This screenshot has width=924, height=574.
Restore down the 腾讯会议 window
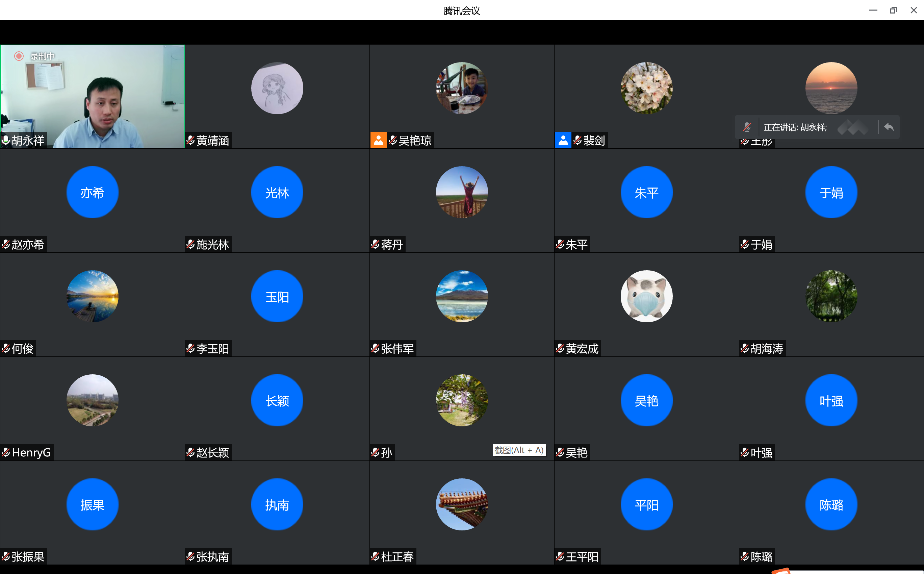pyautogui.click(x=893, y=10)
